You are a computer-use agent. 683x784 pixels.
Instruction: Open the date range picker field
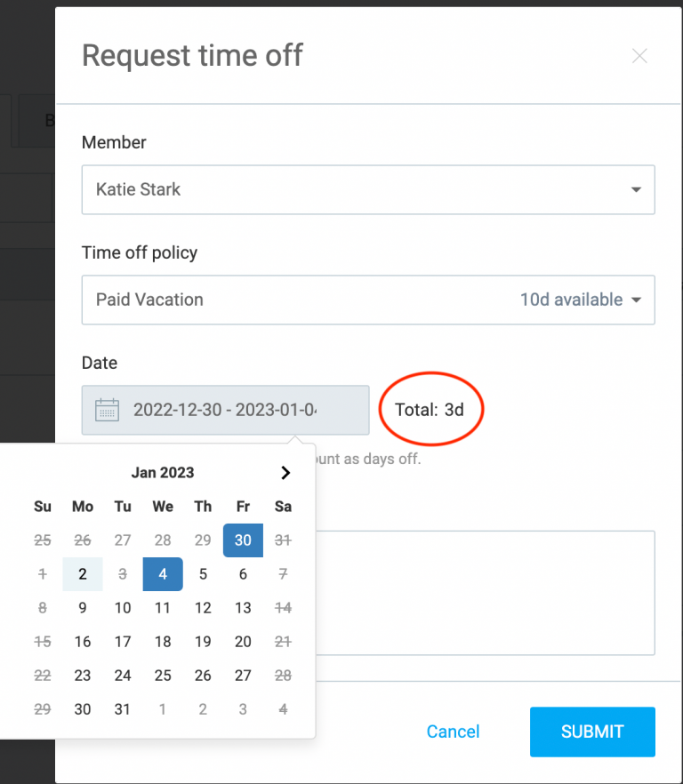[225, 410]
